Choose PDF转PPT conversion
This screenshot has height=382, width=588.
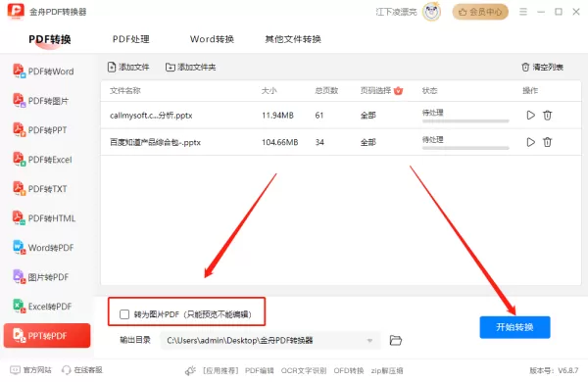click(x=40, y=130)
